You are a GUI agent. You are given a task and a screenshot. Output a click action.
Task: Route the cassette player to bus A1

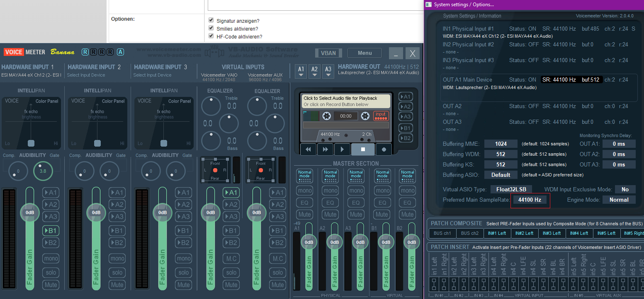click(405, 96)
